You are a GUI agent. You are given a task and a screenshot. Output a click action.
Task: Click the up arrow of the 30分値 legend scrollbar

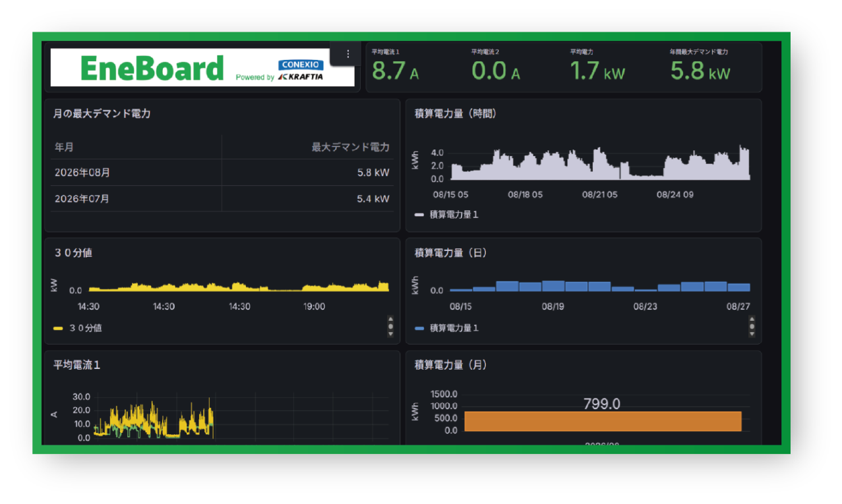point(390,319)
